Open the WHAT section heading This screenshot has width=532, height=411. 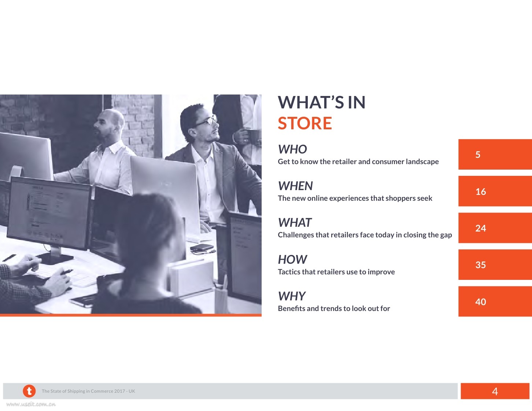pos(295,223)
